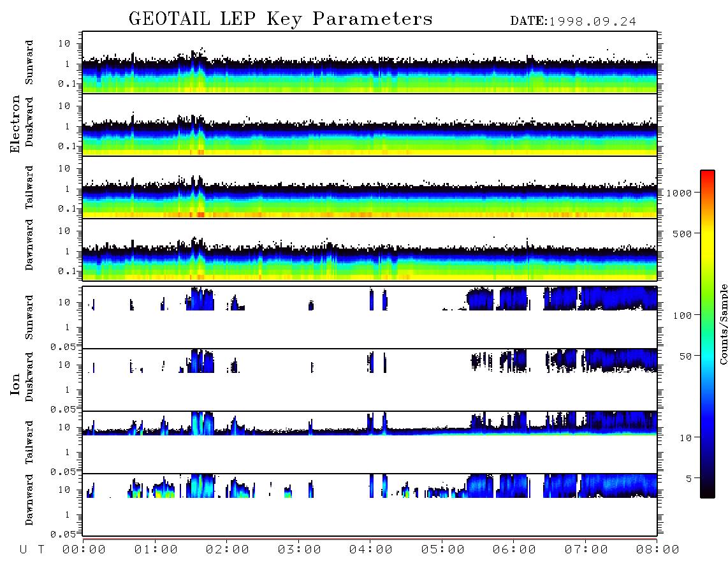Viewport: 728px width, 561px height.
Task: Click the Electron Tailward spectrogram panel
Action: point(370,187)
